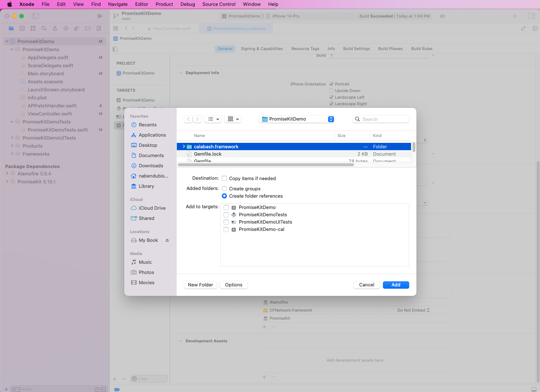
Task: Hide the targets list sidebar icon
Action: tap(115, 49)
